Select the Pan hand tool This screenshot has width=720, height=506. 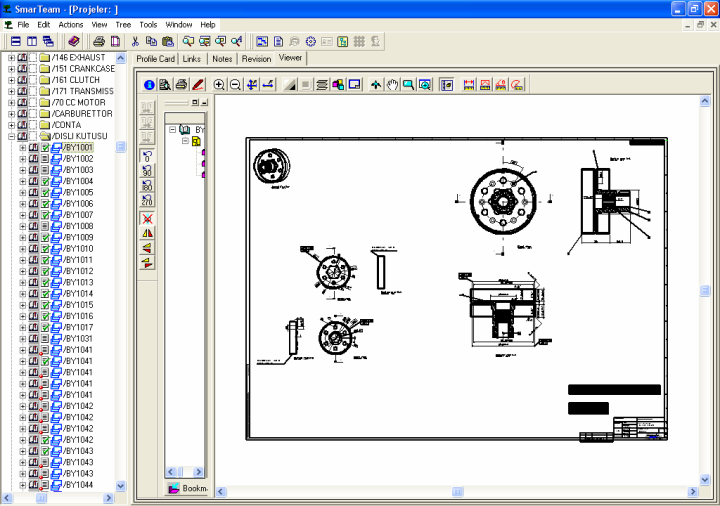pos(392,85)
